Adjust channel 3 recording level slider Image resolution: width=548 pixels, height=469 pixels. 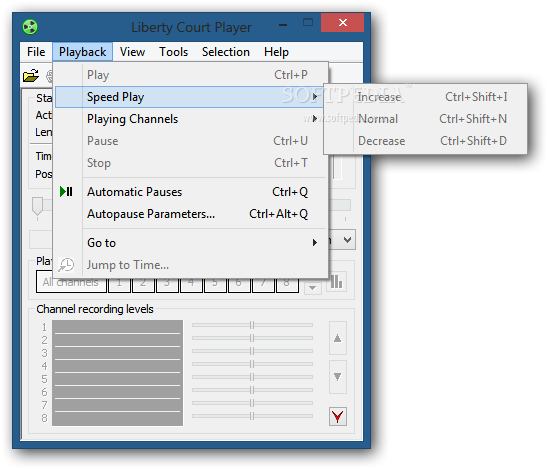point(252,351)
